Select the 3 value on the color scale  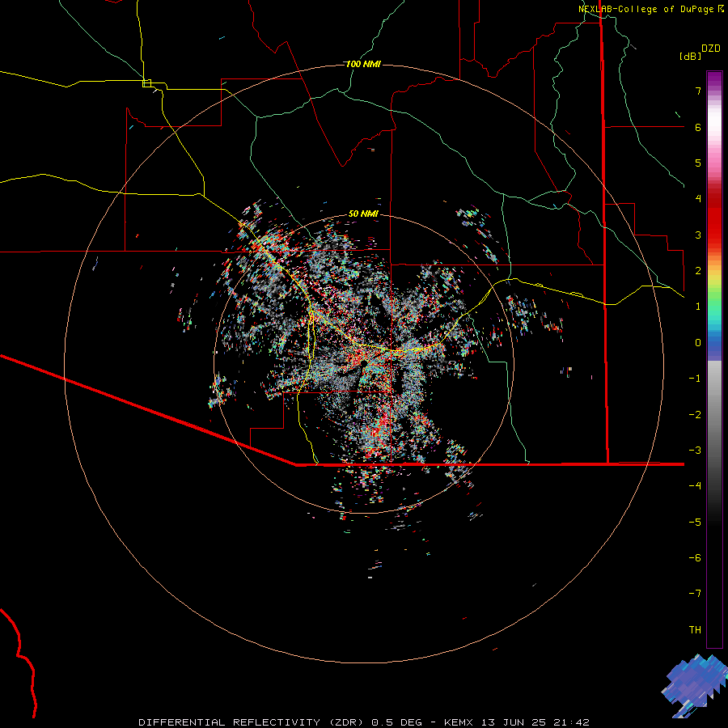pyautogui.click(x=698, y=235)
